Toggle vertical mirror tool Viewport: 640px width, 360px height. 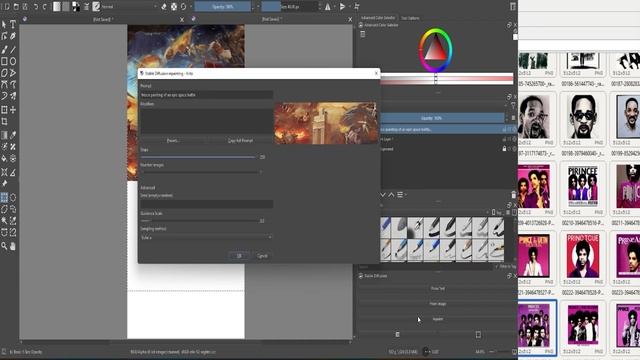point(342,7)
